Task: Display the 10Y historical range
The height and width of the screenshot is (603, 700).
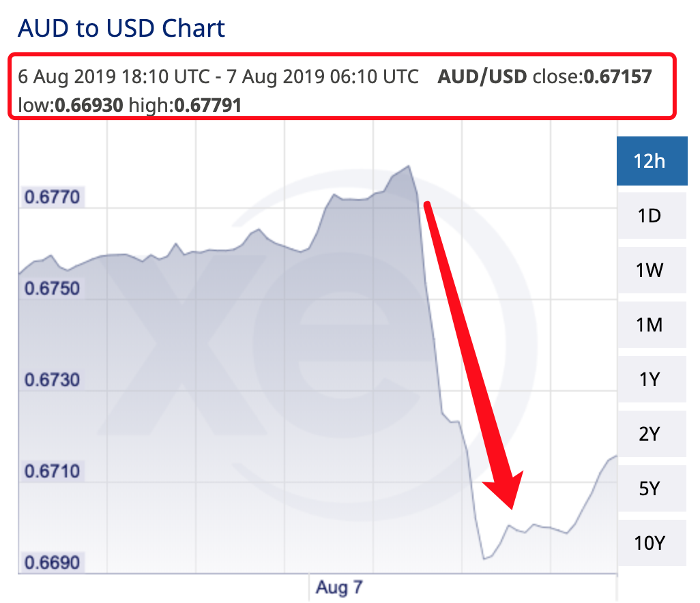Action: click(649, 544)
